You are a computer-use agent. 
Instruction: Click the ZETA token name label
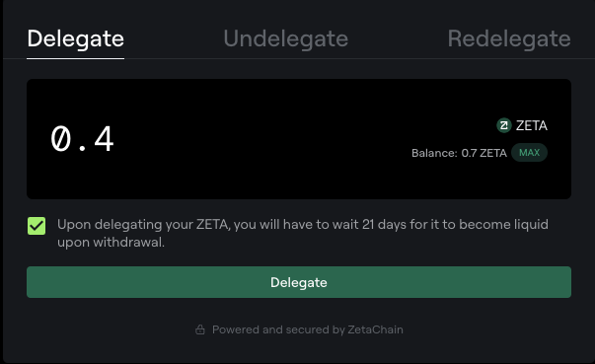pos(531,125)
